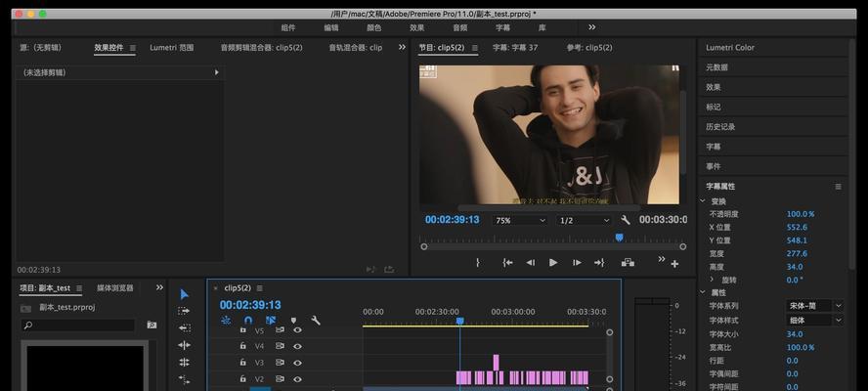868x391 pixels.
Task: Select the Selection arrow tool
Action: [x=184, y=293]
